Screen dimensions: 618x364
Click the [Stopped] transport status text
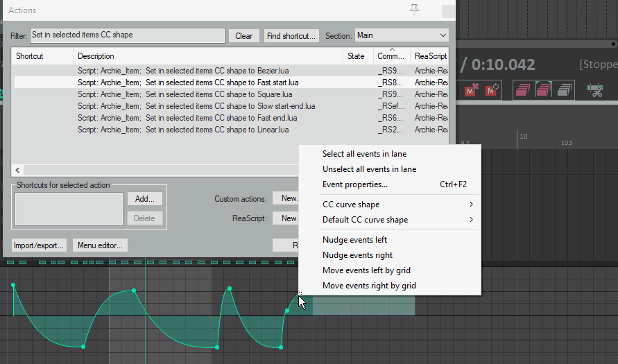599,64
